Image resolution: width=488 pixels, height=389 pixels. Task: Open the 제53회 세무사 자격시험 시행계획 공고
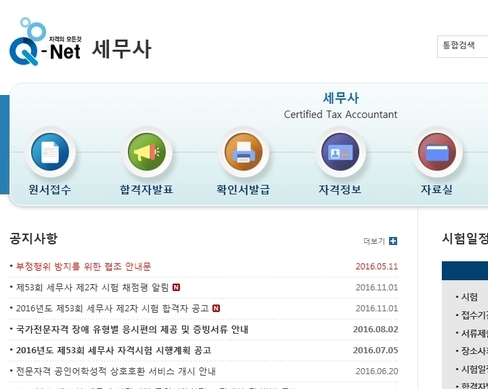(113, 350)
